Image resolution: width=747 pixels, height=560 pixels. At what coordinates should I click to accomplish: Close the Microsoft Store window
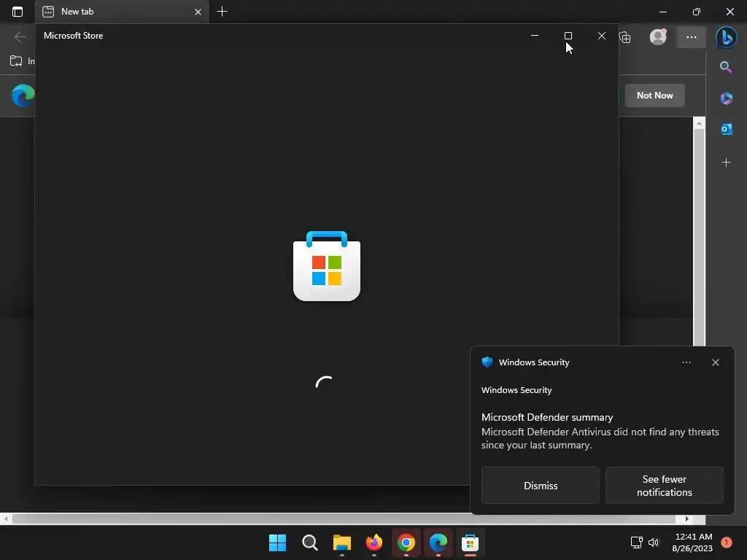(602, 36)
